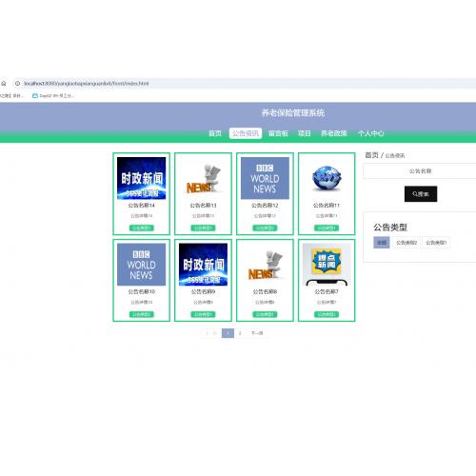Click the detail text under 公告名称12
This screenshot has width=476, height=476.
pyautogui.click(x=265, y=216)
